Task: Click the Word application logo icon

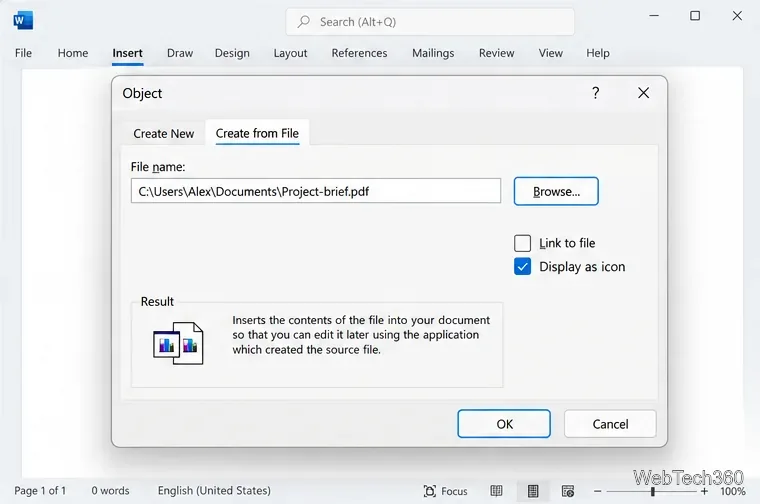Action: [23, 20]
